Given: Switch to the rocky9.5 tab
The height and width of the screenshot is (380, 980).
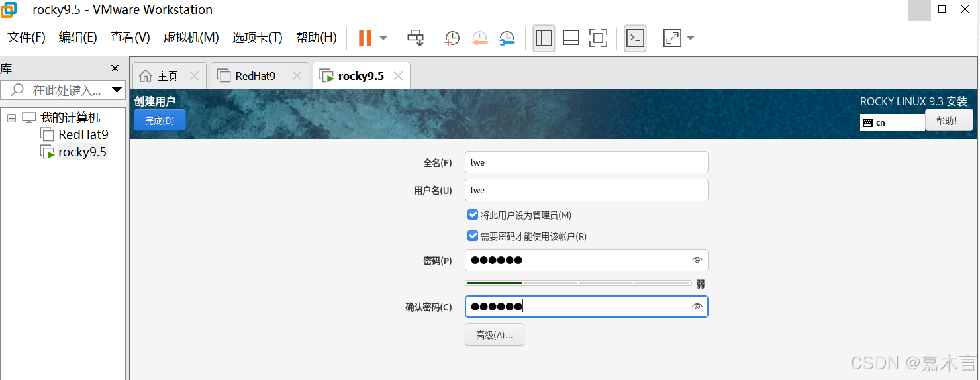Looking at the screenshot, I should pos(361,76).
